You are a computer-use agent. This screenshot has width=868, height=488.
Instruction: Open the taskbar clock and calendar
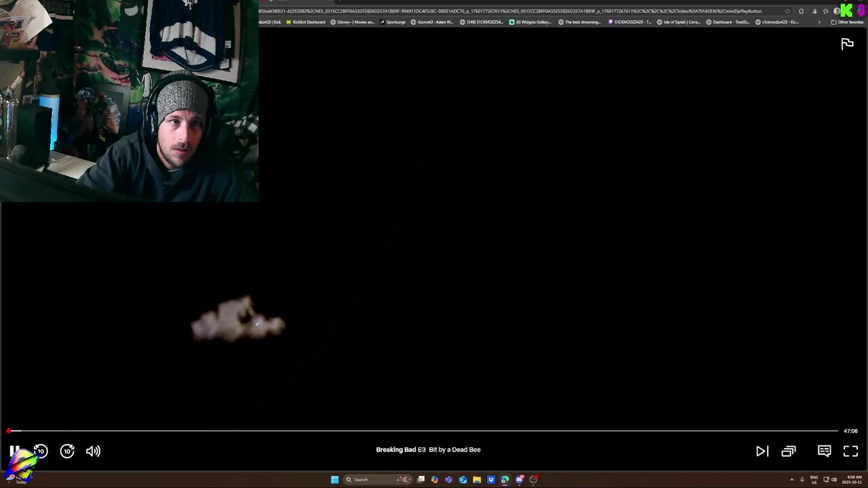tap(853, 479)
